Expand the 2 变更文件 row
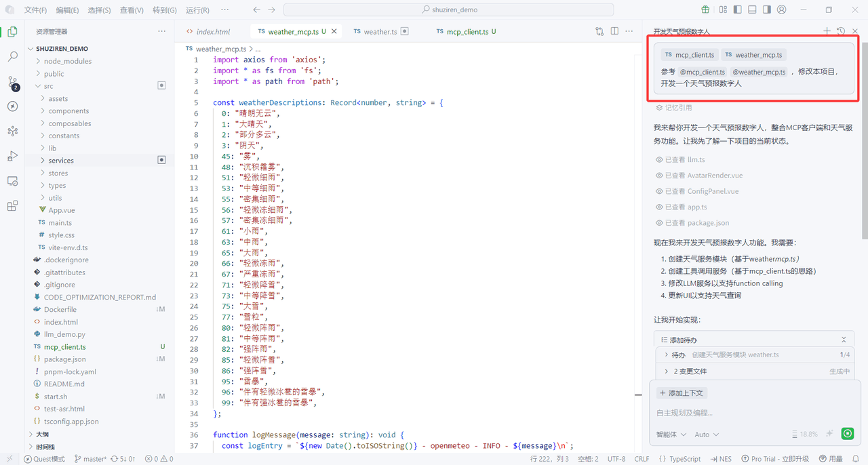 (755, 371)
